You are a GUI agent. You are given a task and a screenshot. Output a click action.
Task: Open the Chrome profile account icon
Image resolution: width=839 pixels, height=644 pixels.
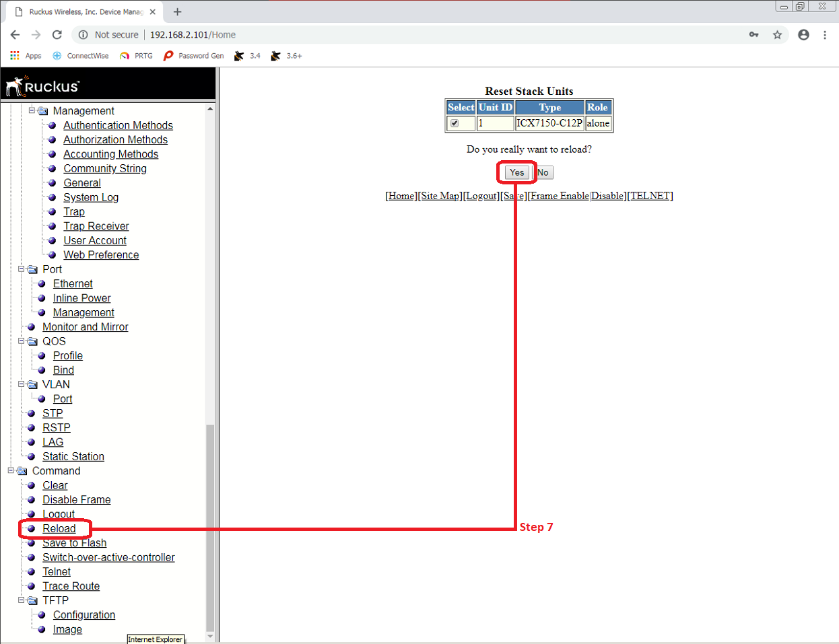[803, 35]
